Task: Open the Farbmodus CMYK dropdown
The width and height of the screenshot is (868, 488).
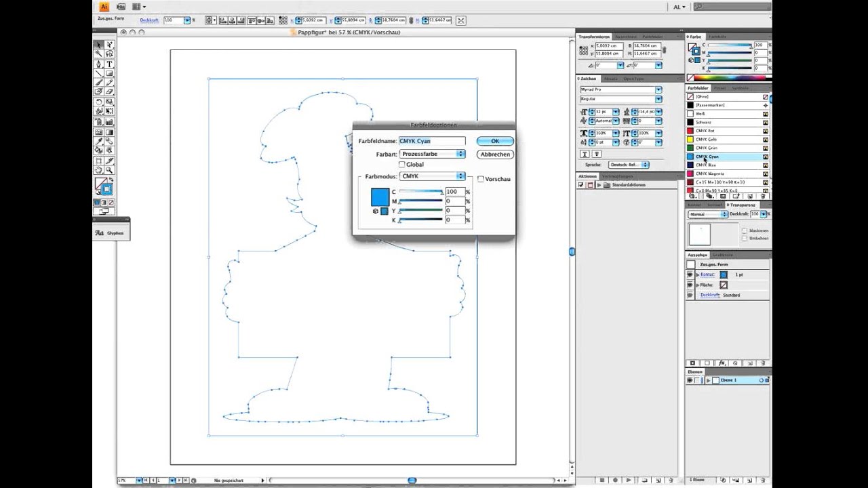Action: coord(432,176)
